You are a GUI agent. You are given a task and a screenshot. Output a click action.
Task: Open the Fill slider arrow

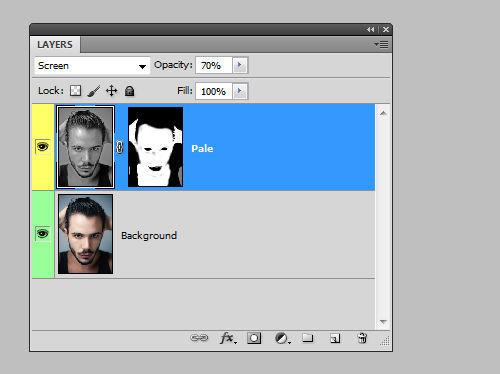(240, 91)
